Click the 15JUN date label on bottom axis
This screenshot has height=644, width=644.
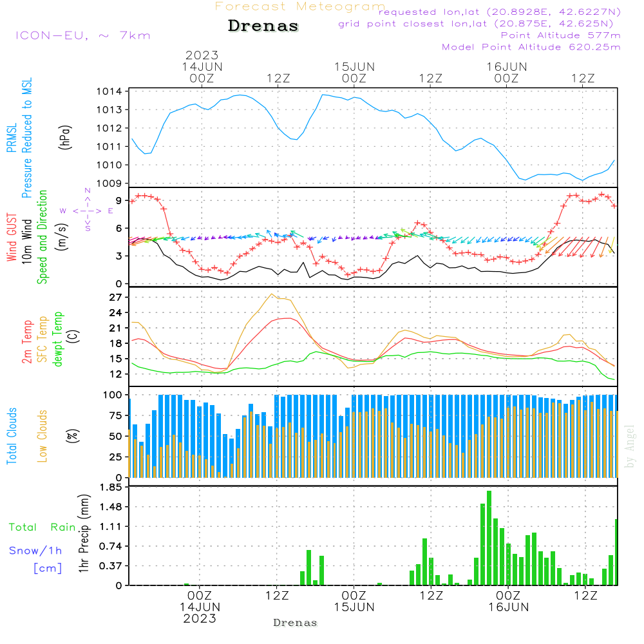click(x=354, y=607)
